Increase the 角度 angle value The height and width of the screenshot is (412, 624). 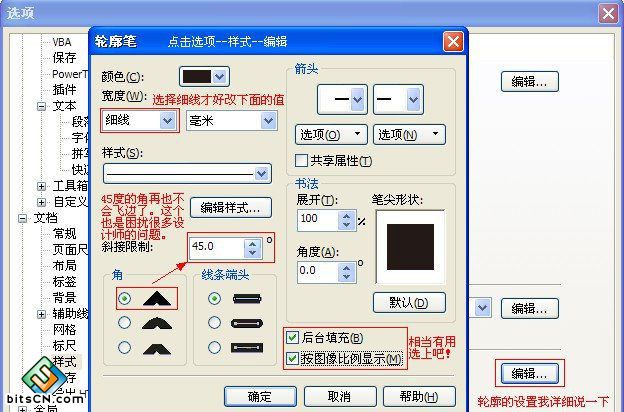(x=347, y=268)
